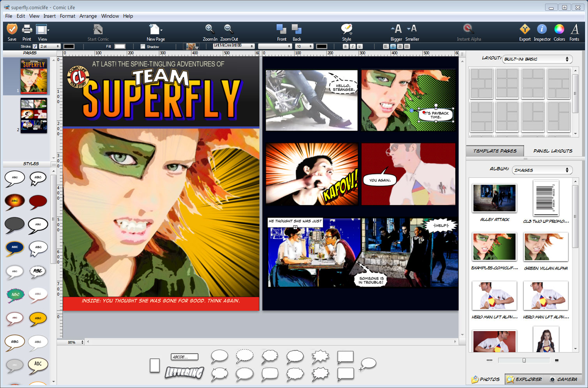Viewport: 588px width, 388px height.
Task: Open the stroke width 2 pt dropdown
Action: (x=49, y=46)
